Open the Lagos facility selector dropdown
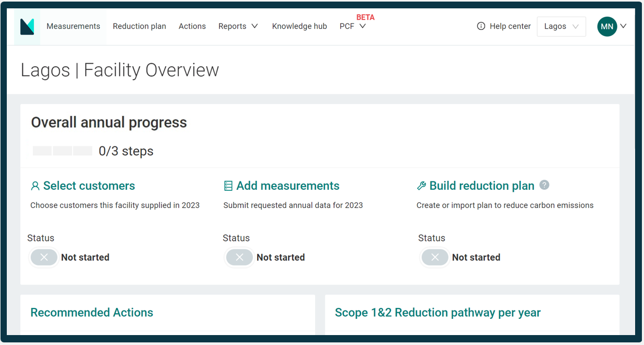This screenshot has height=345, width=644. click(x=561, y=27)
